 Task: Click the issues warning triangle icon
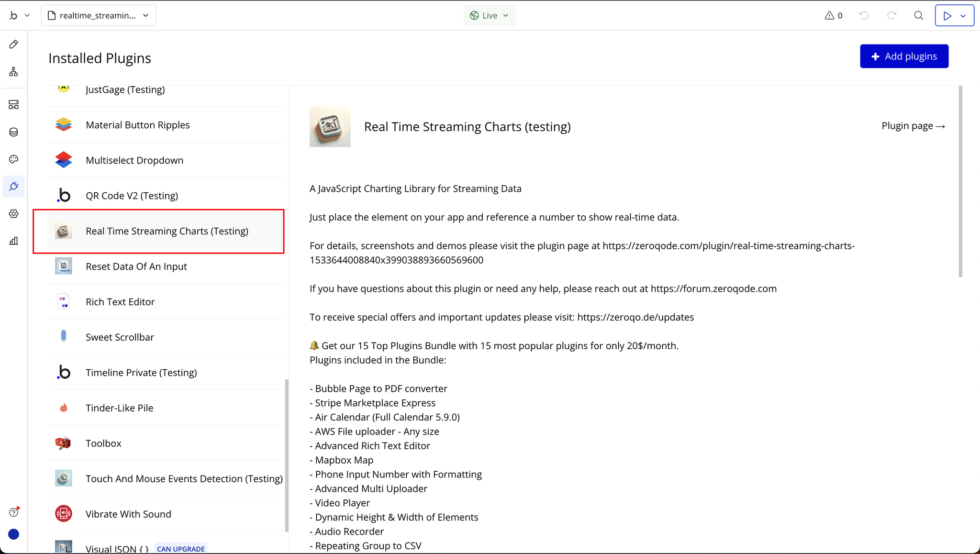tap(829, 15)
